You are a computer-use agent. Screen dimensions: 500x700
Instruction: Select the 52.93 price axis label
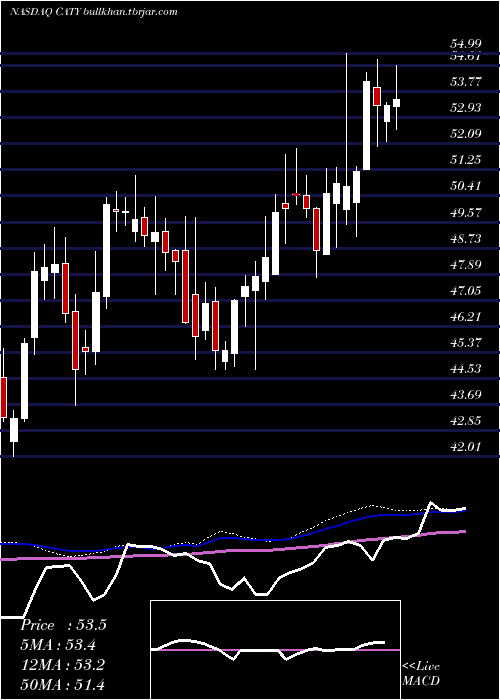click(466, 108)
